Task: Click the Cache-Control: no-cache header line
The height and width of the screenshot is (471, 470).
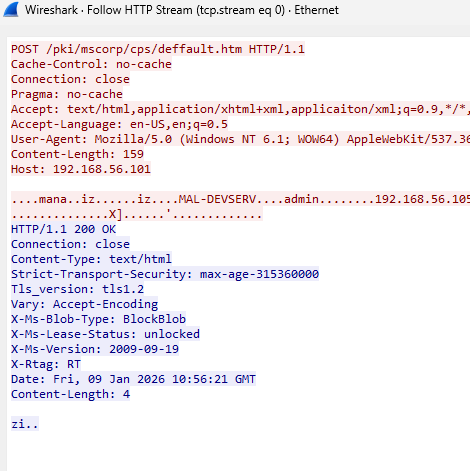Action: 91,64
